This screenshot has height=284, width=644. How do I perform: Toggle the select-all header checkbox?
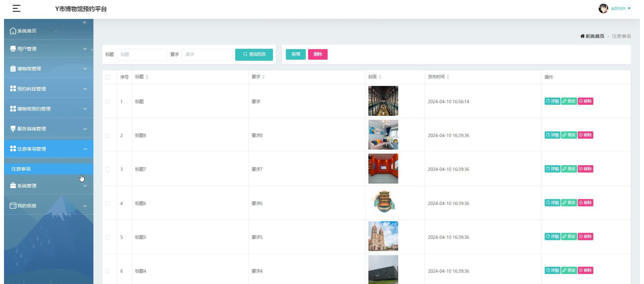[x=107, y=77]
